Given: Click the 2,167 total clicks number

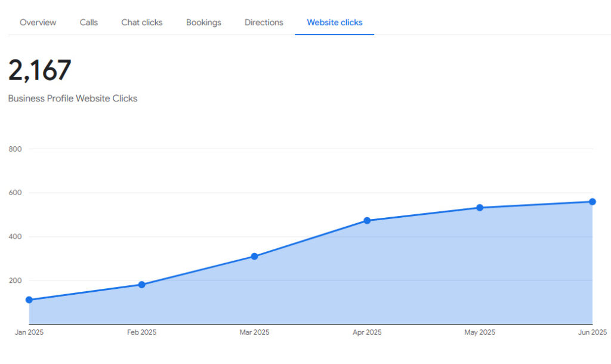Looking at the screenshot, I should coord(40,70).
